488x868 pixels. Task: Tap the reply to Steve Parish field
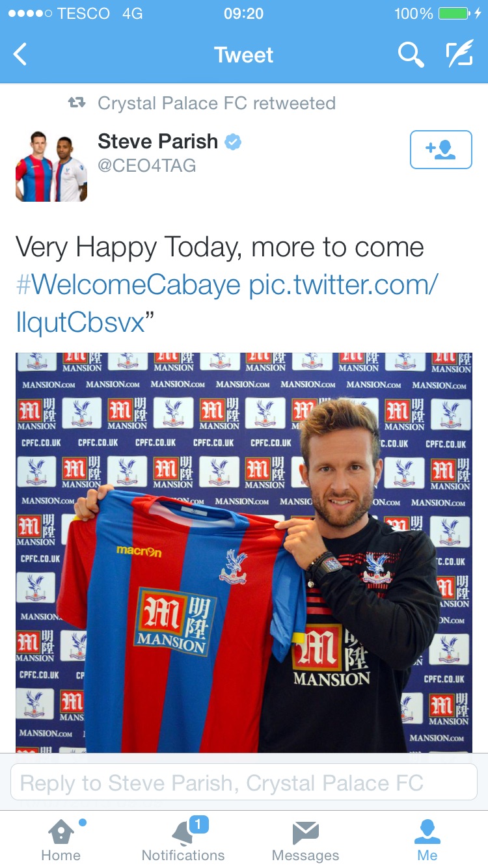tap(244, 782)
